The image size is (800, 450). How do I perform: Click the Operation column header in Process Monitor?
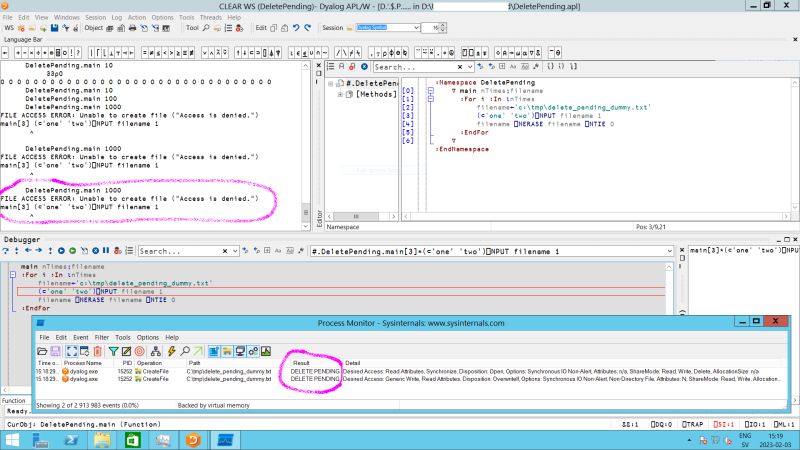click(x=158, y=363)
